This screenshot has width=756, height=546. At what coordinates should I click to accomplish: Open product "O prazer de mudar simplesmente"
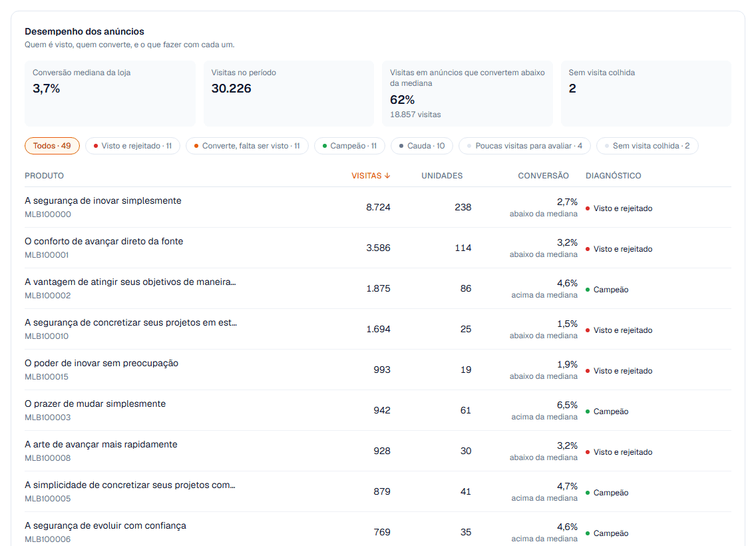(95, 404)
